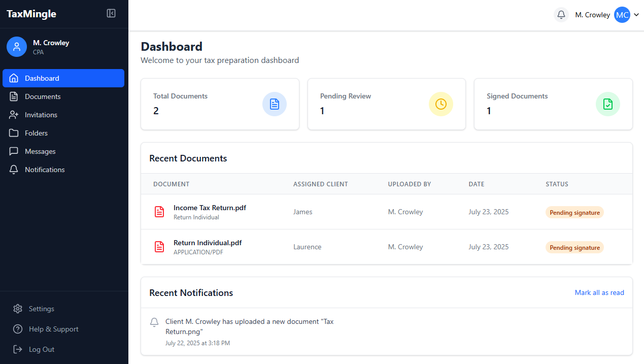Select the Invitations sidebar icon
The width and height of the screenshot is (644, 364).
coord(14,114)
